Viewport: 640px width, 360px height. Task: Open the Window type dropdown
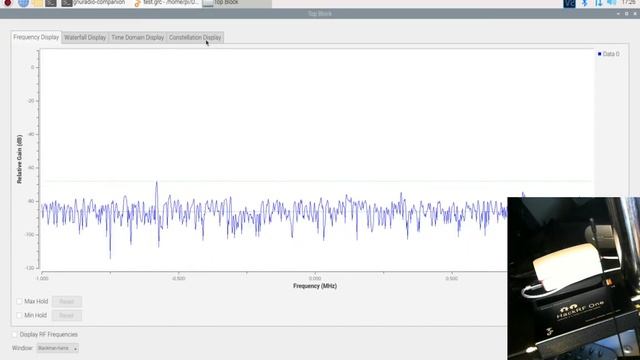[58, 348]
